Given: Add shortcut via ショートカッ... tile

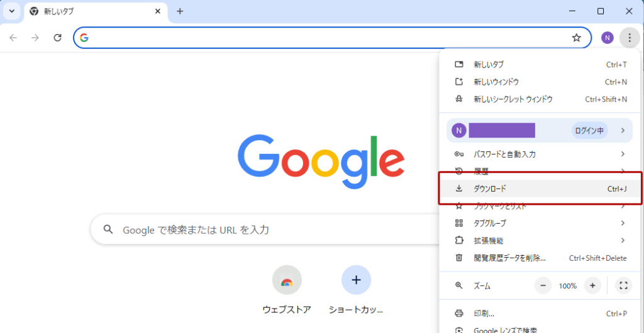Looking at the screenshot, I should 356,290.
